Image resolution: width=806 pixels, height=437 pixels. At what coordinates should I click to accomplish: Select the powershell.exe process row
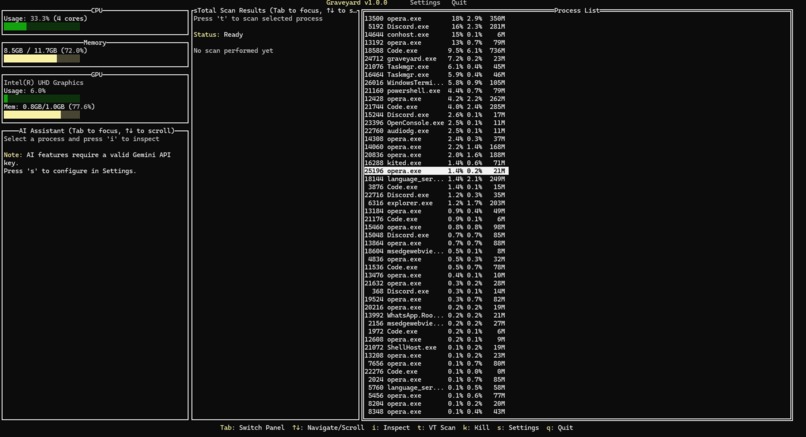coord(435,90)
